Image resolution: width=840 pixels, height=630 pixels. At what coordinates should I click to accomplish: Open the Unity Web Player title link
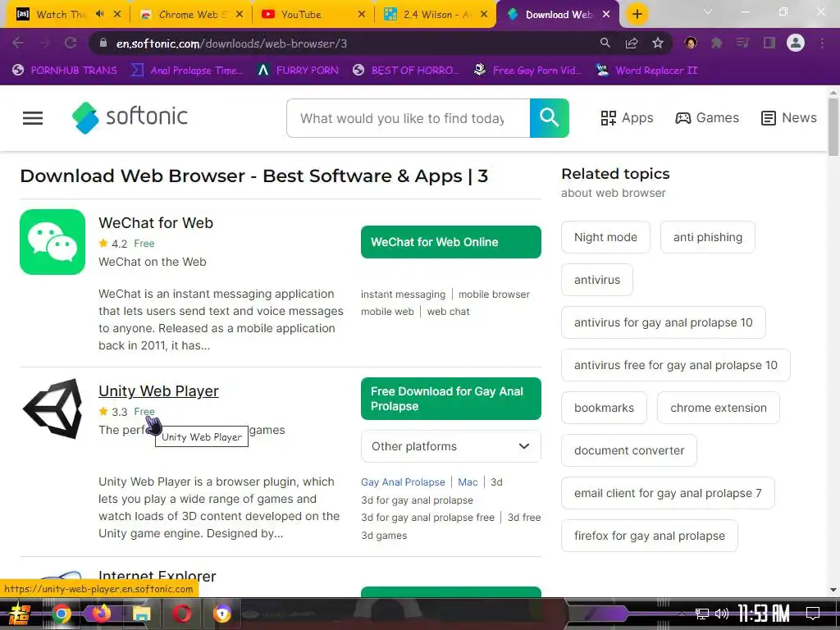158,391
